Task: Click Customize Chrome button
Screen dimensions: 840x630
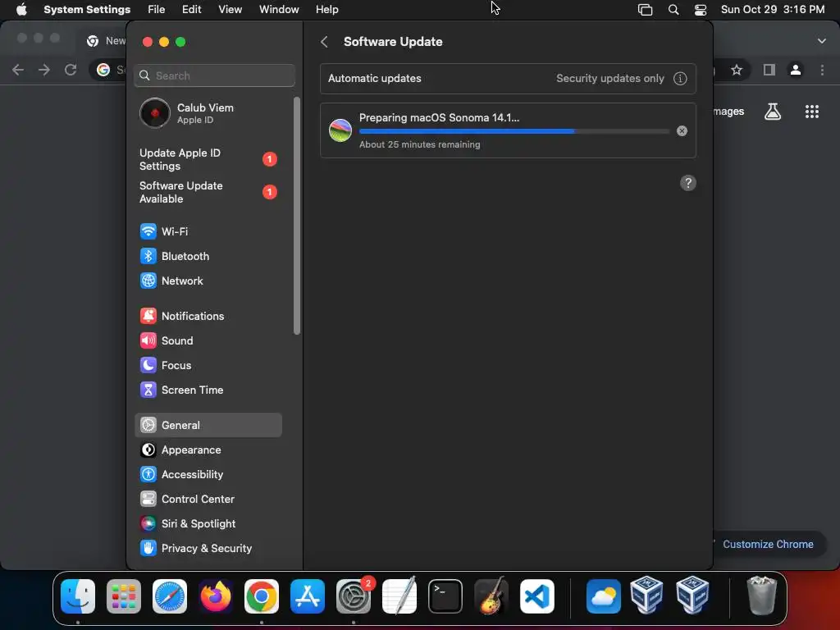Action: point(766,545)
